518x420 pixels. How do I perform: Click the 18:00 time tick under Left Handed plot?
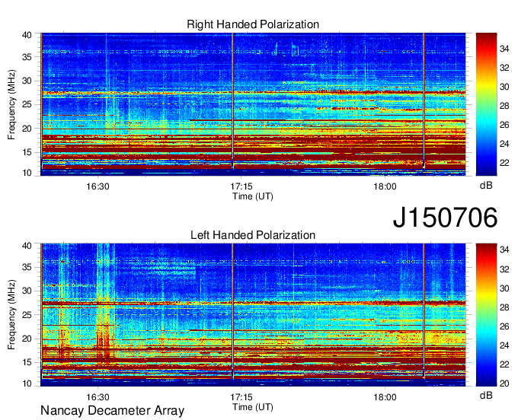pyautogui.click(x=385, y=397)
